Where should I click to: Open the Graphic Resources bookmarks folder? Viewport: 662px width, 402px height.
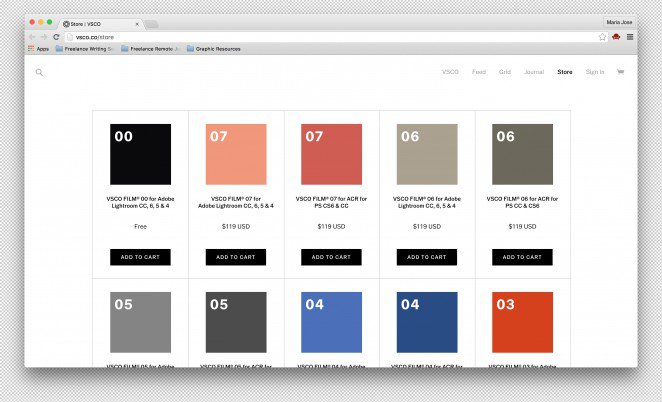click(x=214, y=49)
